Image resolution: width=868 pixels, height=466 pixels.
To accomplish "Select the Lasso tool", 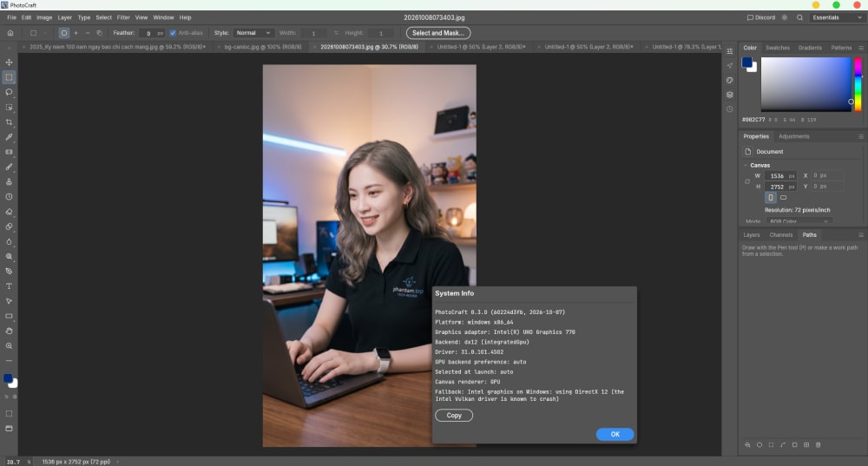I will click(x=9, y=93).
